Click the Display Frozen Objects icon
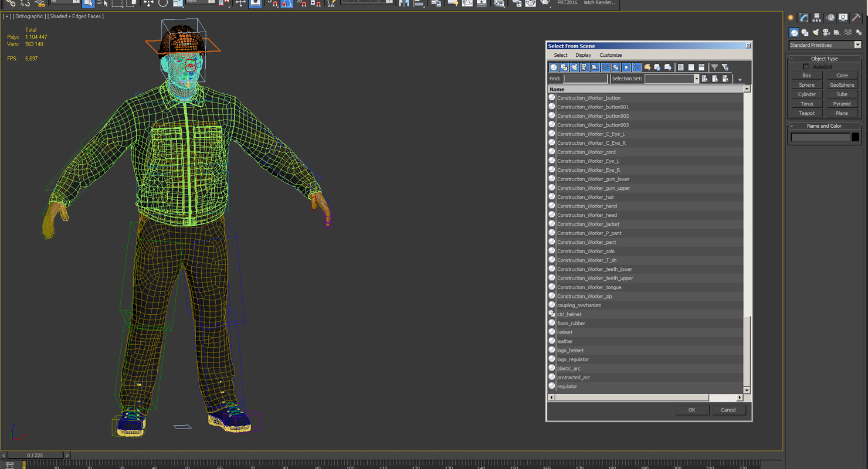Viewport: 868px width, 469px height. pos(657,67)
